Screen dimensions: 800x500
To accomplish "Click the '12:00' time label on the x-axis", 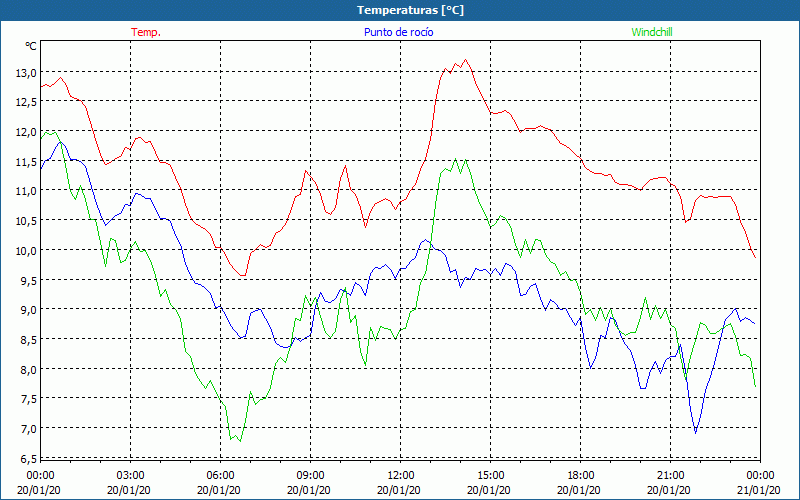I will coord(401,476).
